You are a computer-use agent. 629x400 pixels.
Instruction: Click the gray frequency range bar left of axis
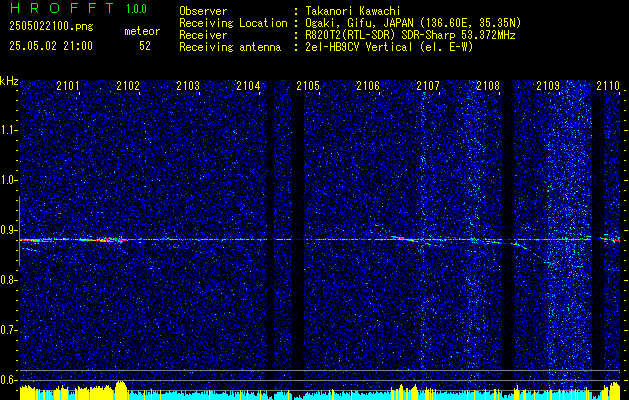point(19,231)
